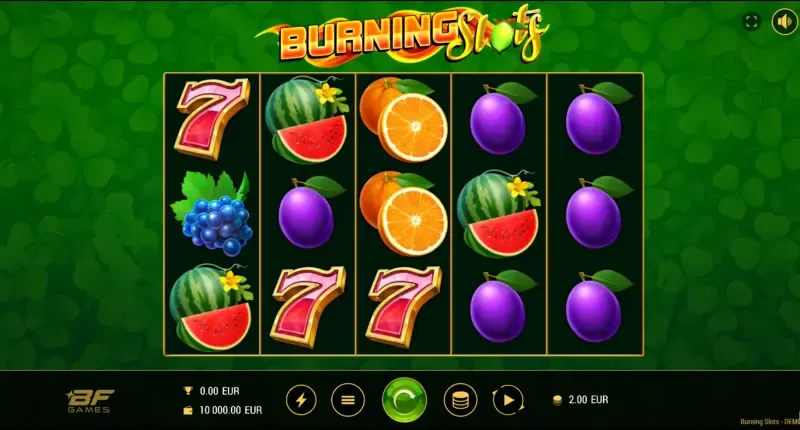800x430 pixels.
Task: Click the Burning Slots title logo
Action: (x=403, y=37)
